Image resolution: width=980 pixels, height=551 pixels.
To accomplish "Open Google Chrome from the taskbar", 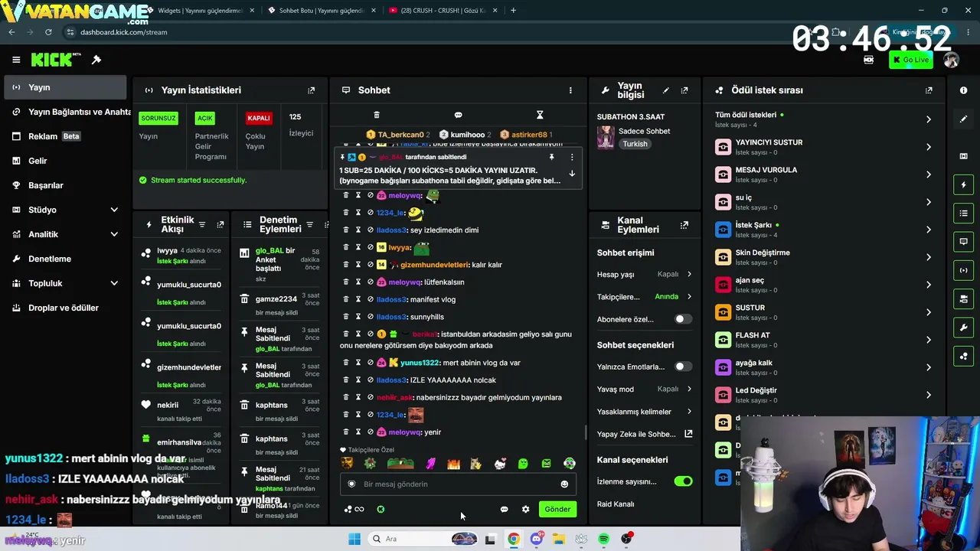I will coord(513,539).
